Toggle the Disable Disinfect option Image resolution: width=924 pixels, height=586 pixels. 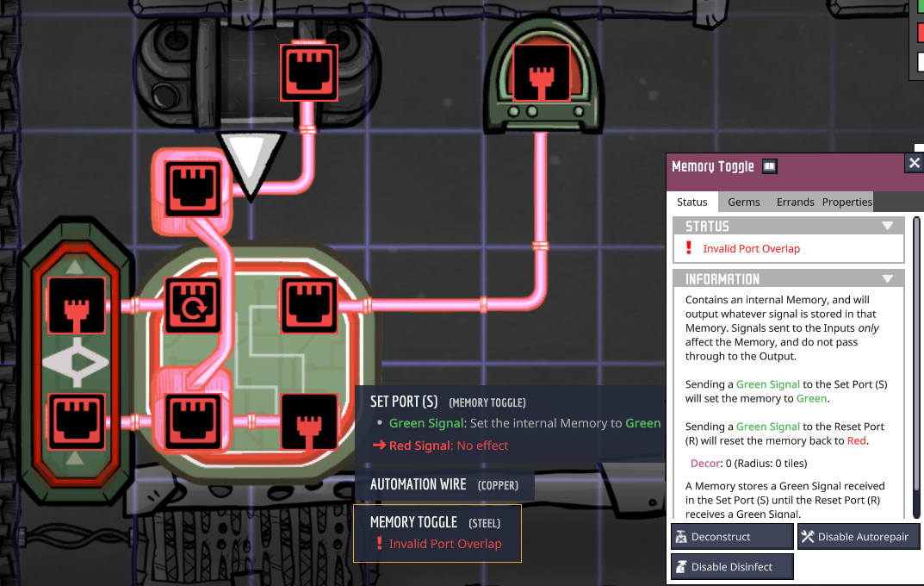click(x=732, y=567)
